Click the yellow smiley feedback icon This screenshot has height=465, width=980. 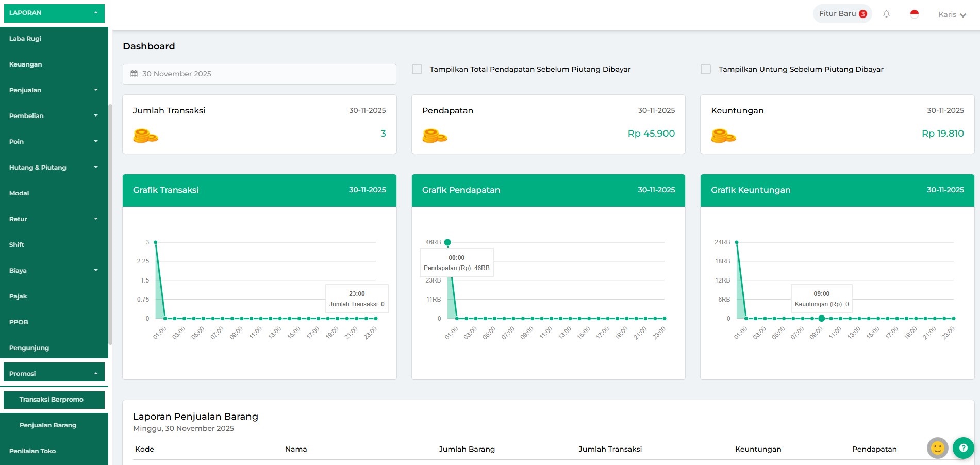point(937,448)
